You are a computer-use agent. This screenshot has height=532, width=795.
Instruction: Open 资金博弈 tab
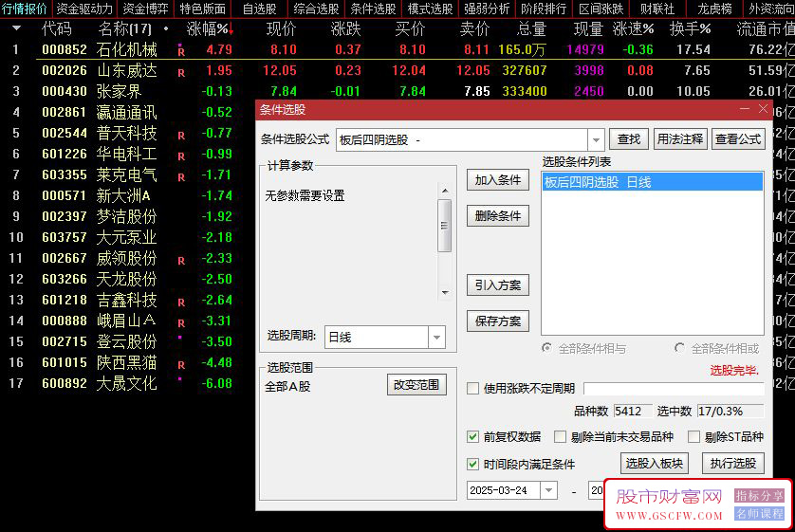[145, 9]
